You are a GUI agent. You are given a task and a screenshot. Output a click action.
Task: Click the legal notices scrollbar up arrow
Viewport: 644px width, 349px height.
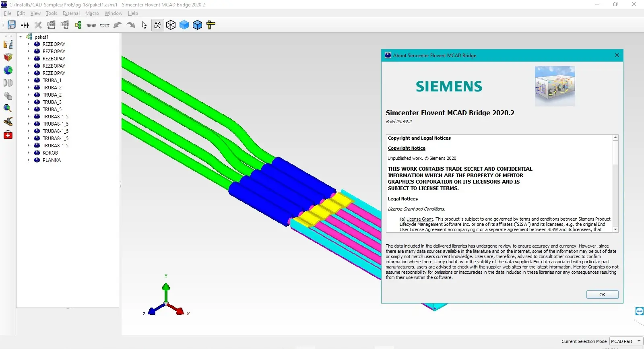tap(615, 138)
